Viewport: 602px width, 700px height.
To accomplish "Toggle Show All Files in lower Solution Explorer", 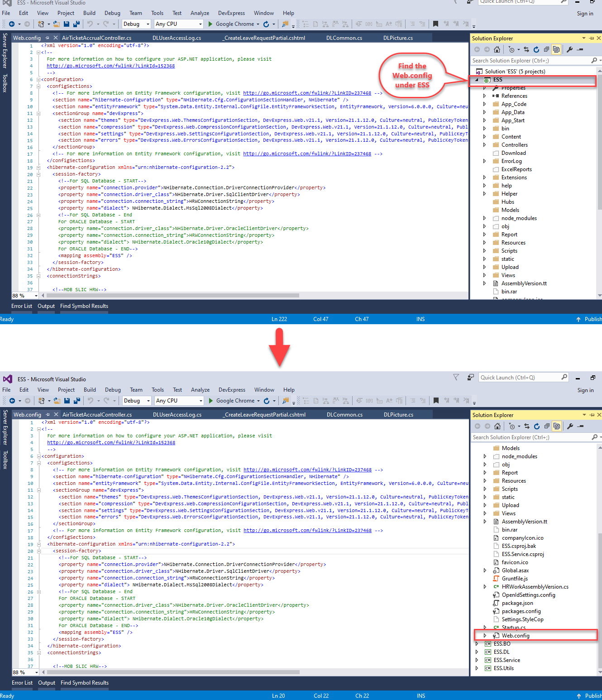I will pos(557,426).
